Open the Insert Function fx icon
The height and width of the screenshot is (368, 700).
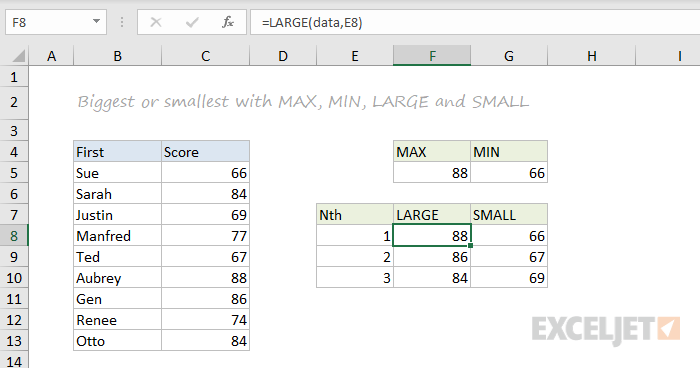point(228,22)
